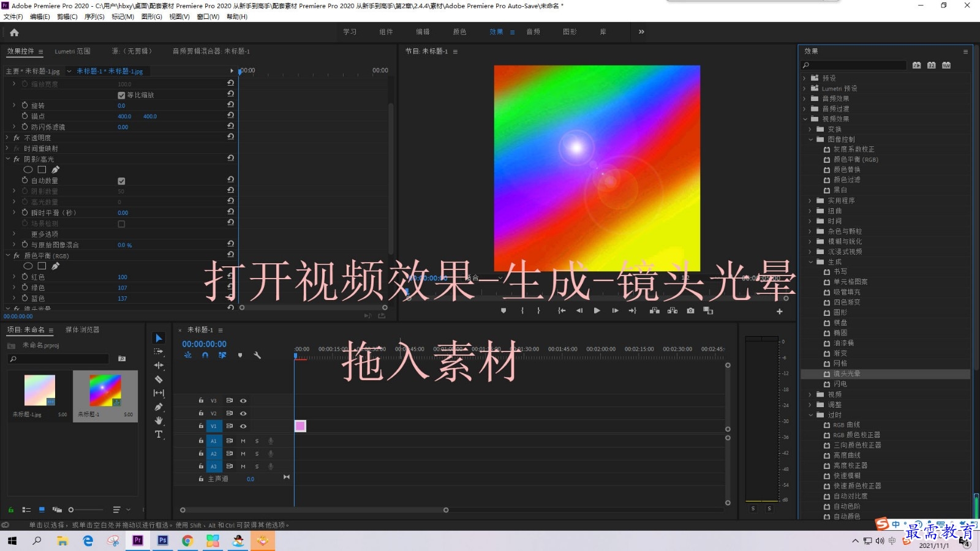The width and height of the screenshot is (980, 551).
Task: Mute audio track A1
Action: coord(243,441)
